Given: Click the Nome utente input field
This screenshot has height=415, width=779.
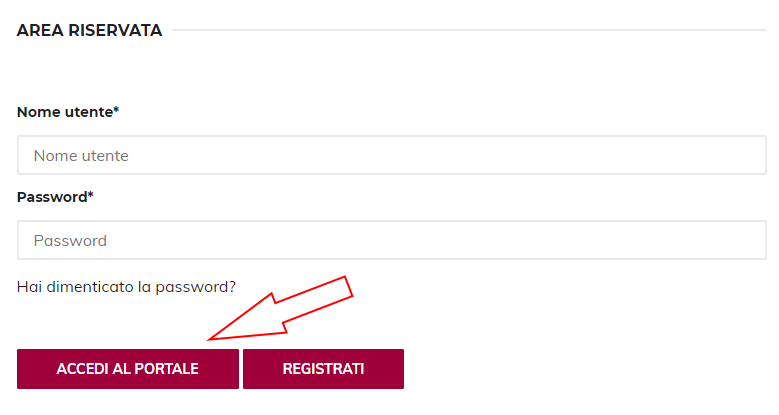Looking at the screenshot, I should tap(391, 156).
